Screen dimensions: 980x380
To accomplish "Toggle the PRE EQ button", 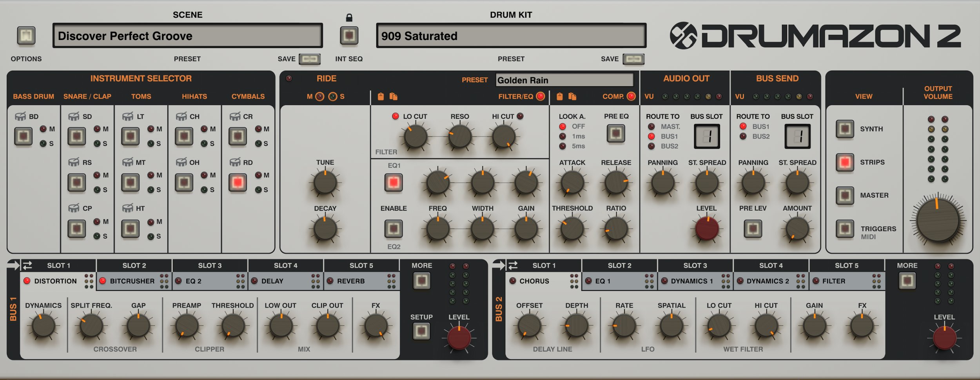I will tap(616, 133).
